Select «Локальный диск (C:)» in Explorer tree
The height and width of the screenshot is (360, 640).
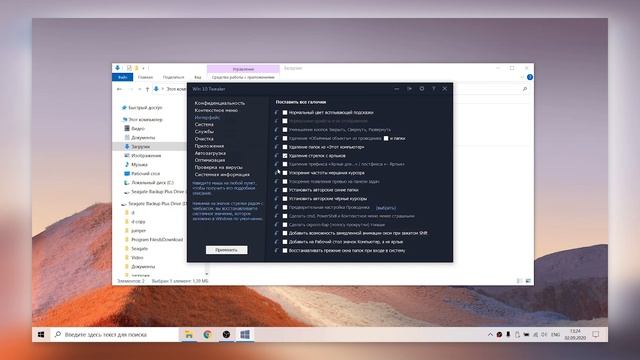point(152,182)
